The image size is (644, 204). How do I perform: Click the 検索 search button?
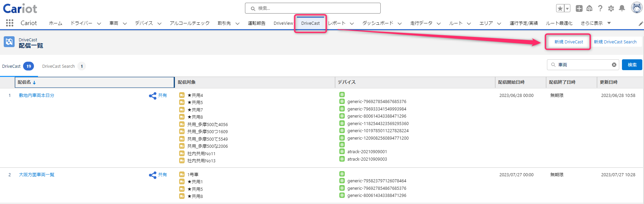632,65
